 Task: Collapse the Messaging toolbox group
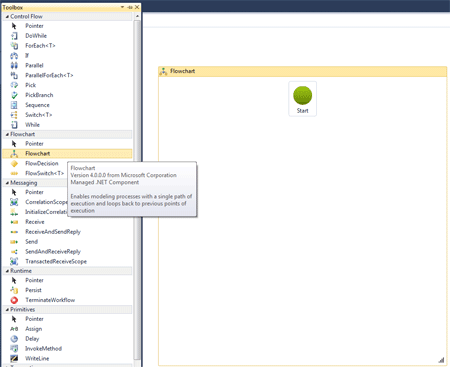[7, 183]
